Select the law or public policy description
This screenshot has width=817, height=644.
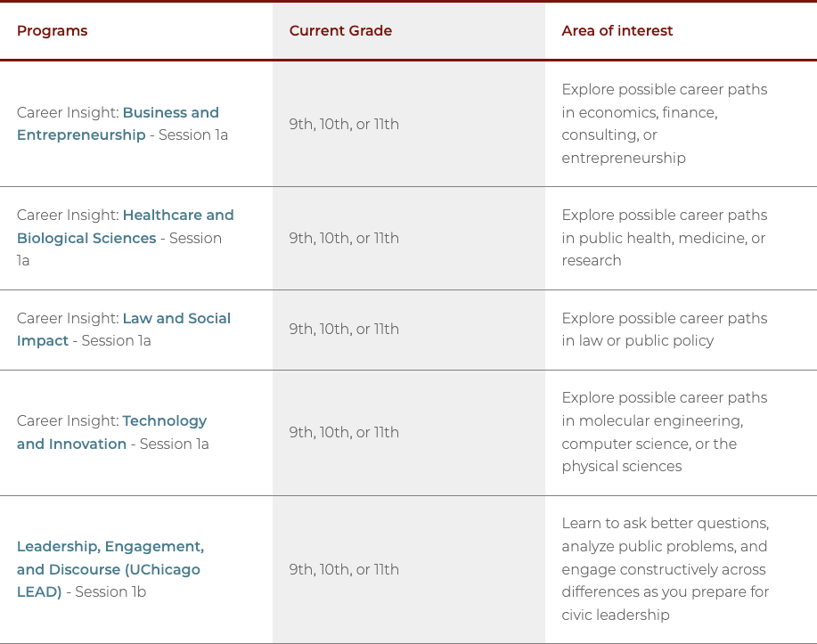click(x=664, y=330)
